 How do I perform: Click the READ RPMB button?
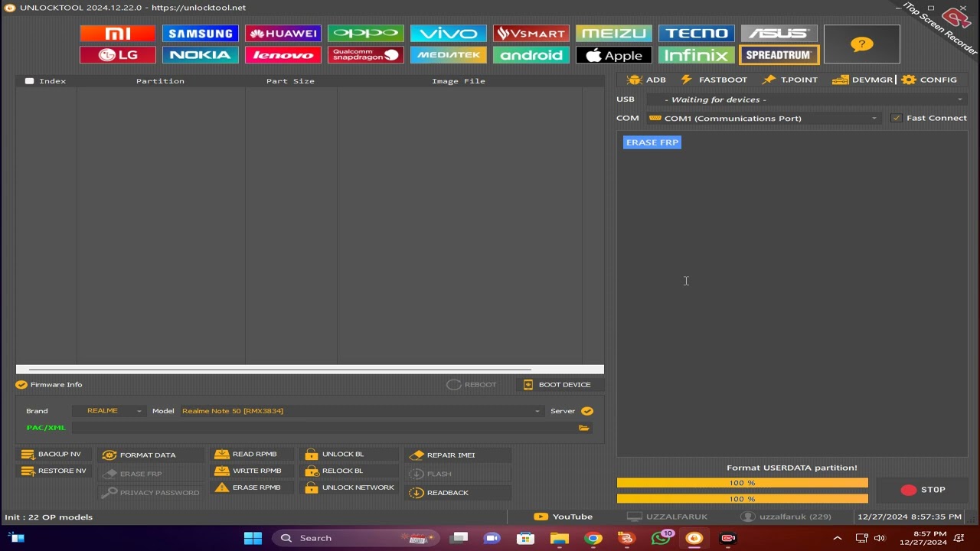pos(252,455)
